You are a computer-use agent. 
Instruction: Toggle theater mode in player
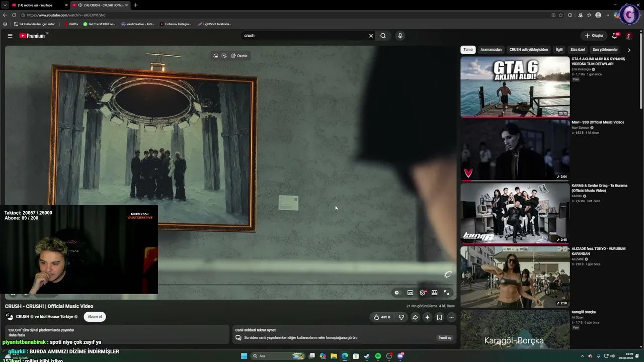tap(435, 293)
